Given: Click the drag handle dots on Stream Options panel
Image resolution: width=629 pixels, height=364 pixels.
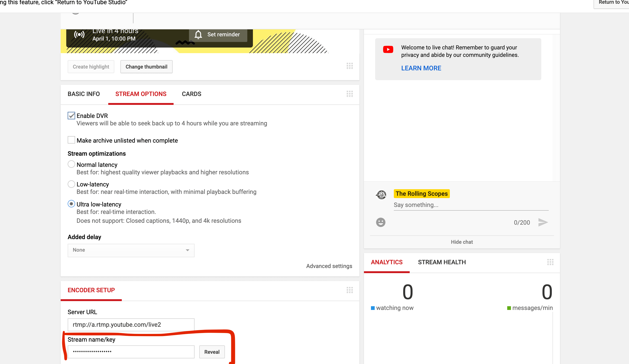Looking at the screenshot, I should [x=350, y=94].
